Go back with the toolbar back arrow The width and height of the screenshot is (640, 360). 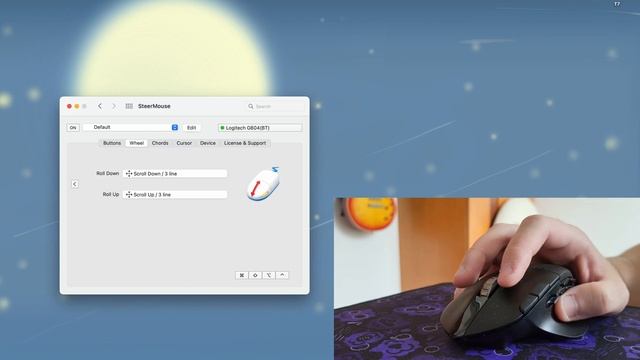click(x=100, y=106)
